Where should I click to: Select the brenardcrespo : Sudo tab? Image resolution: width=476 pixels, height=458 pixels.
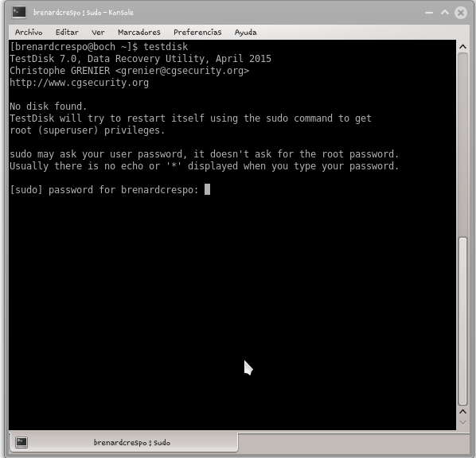[x=124, y=443]
